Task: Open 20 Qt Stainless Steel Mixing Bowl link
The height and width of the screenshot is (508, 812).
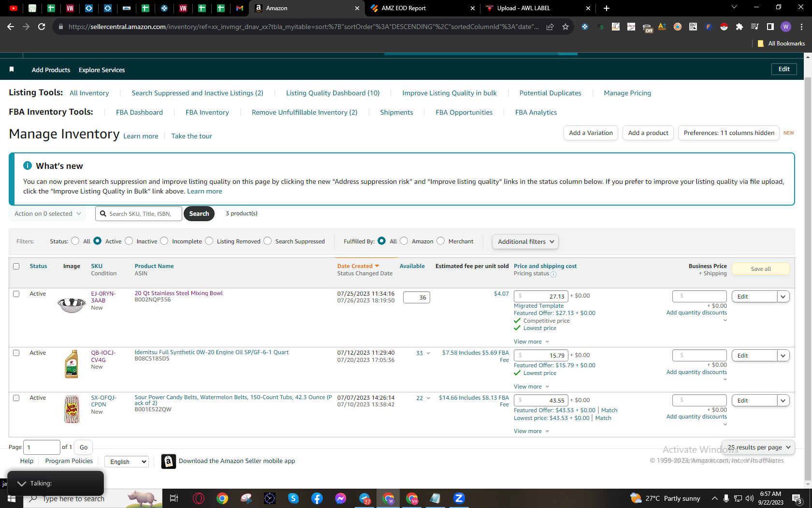Action: point(178,293)
